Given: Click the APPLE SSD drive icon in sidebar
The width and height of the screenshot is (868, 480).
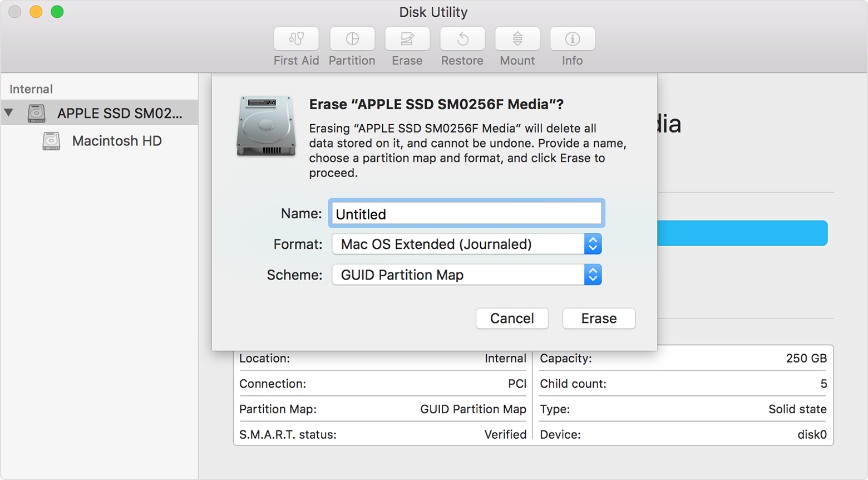Looking at the screenshot, I should coord(37,113).
